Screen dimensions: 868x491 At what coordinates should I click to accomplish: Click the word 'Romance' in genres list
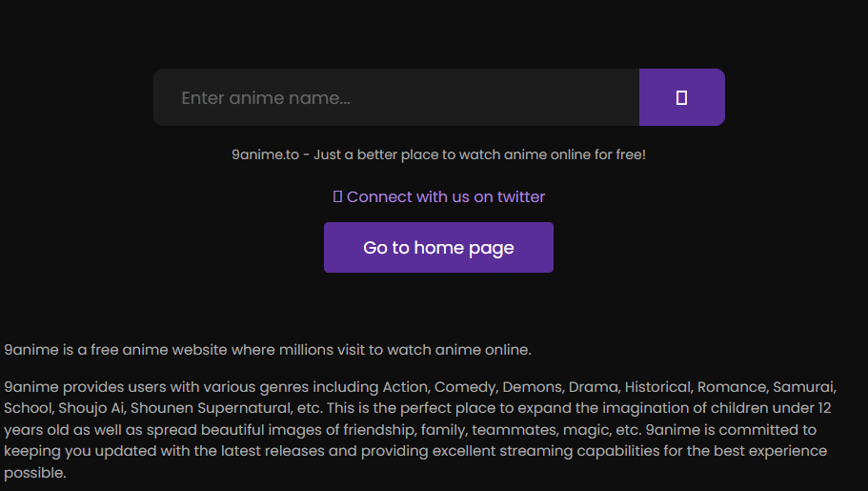(x=731, y=387)
